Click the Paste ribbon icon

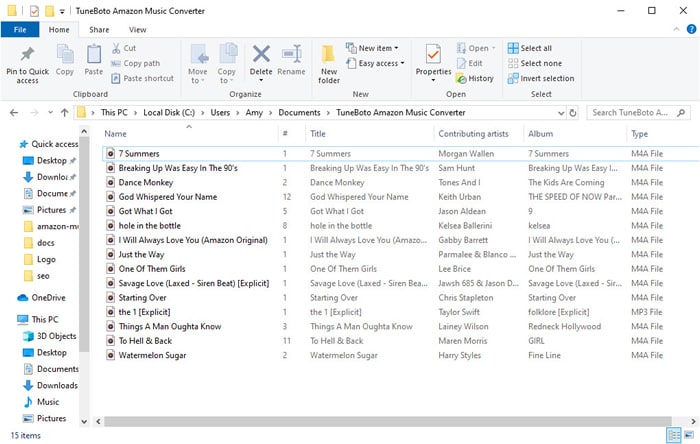tap(93, 54)
